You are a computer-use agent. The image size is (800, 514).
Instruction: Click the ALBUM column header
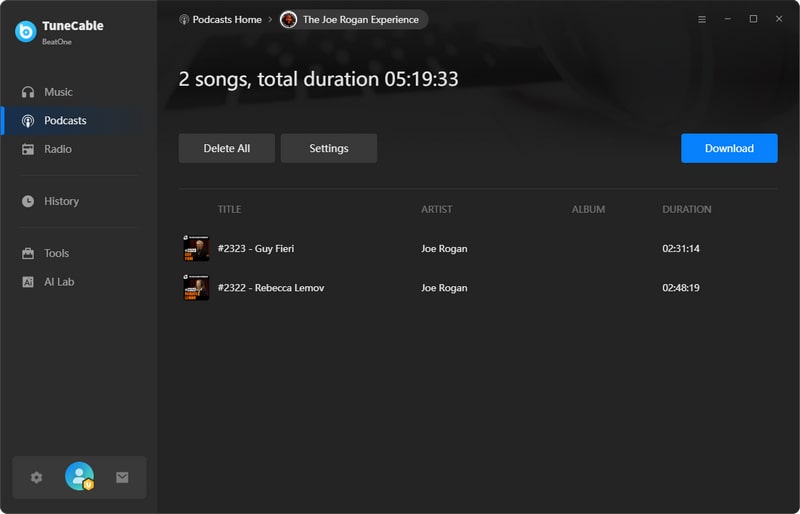(588, 209)
